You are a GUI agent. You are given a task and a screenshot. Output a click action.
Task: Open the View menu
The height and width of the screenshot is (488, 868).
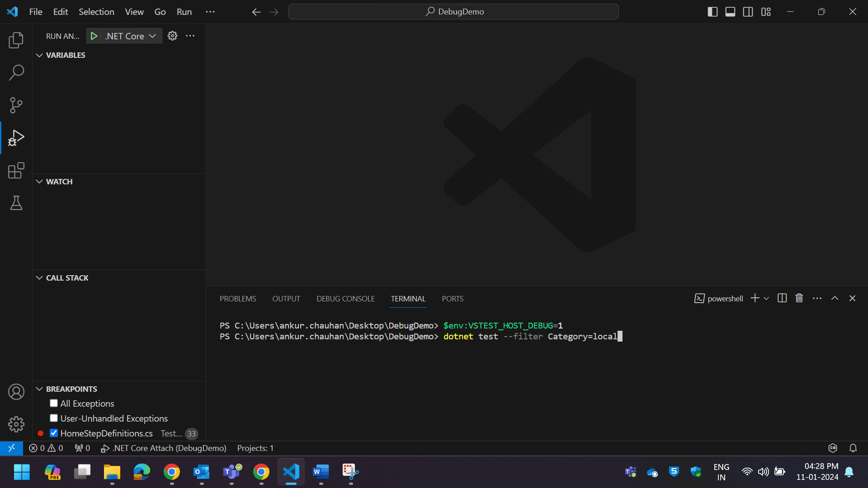(x=134, y=12)
